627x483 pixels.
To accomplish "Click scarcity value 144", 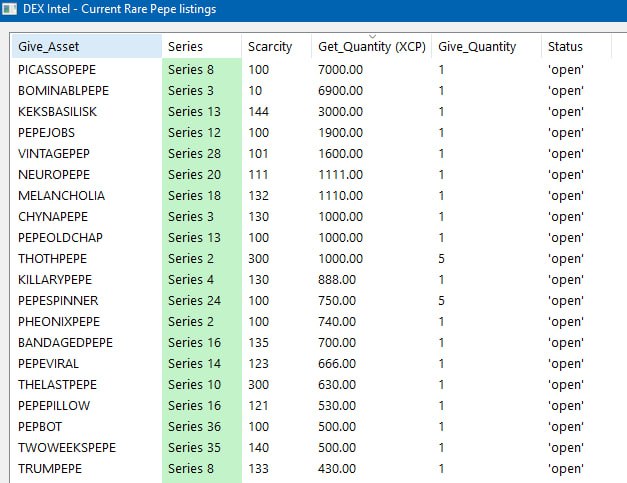I will tap(258, 112).
